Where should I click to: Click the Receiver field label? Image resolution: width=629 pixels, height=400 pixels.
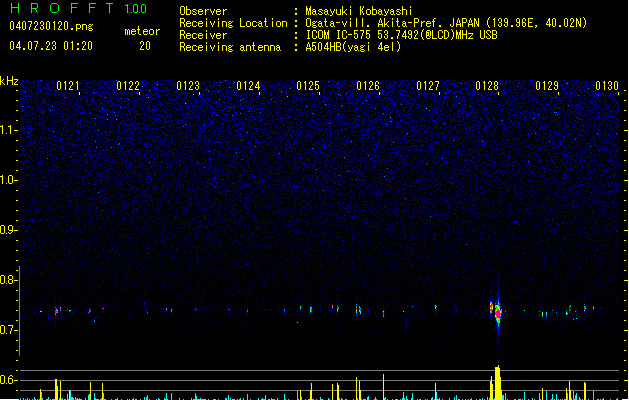click(x=203, y=35)
